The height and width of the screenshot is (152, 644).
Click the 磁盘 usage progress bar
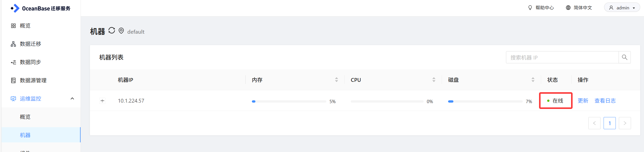485,102
